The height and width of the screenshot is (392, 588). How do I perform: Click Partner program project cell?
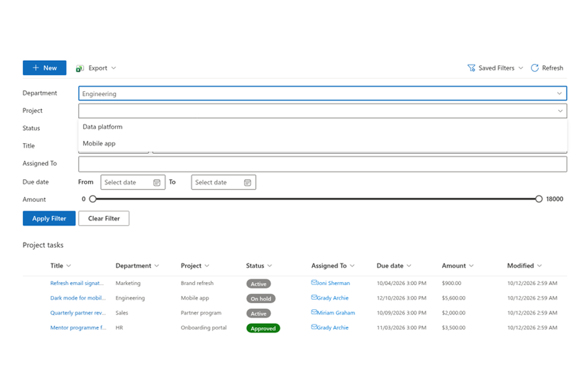(201, 313)
